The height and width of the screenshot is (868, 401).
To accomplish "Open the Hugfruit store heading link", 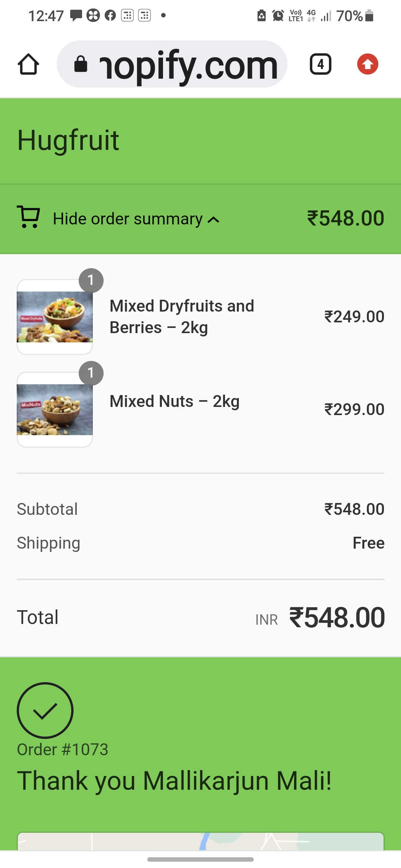I will click(68, 140).
